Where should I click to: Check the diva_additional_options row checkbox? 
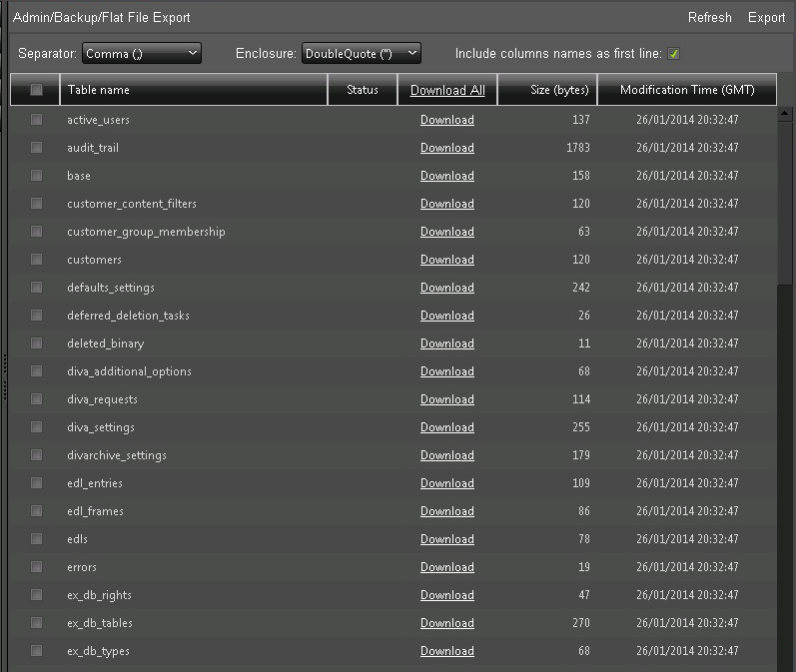pyautogui.click(x=36, y=370)
